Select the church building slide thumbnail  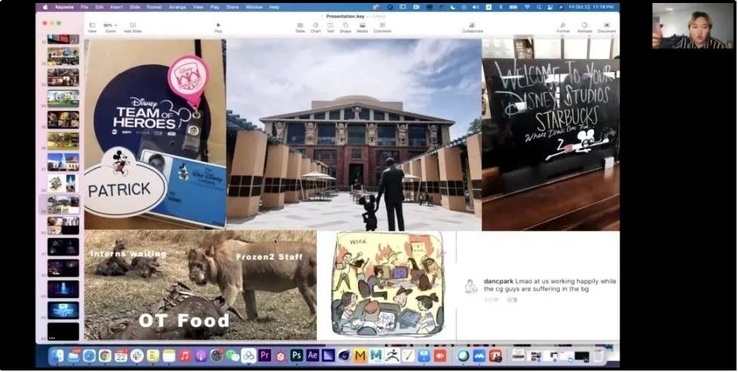click(x=63, y=162)
